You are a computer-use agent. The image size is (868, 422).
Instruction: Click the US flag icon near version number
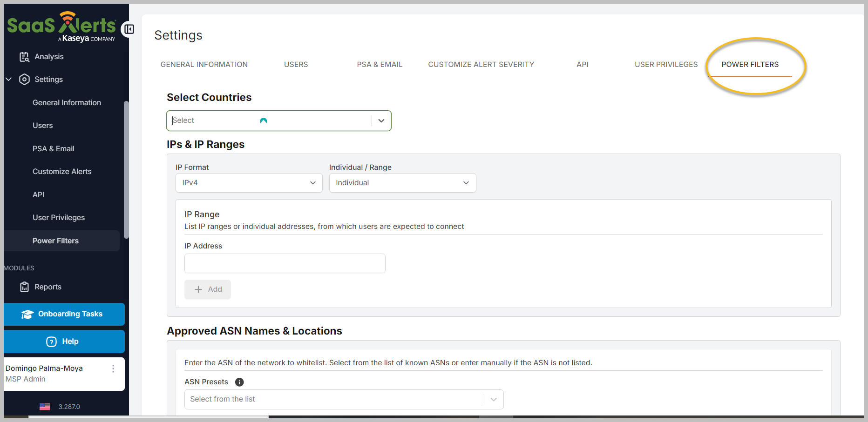point(45,406)
